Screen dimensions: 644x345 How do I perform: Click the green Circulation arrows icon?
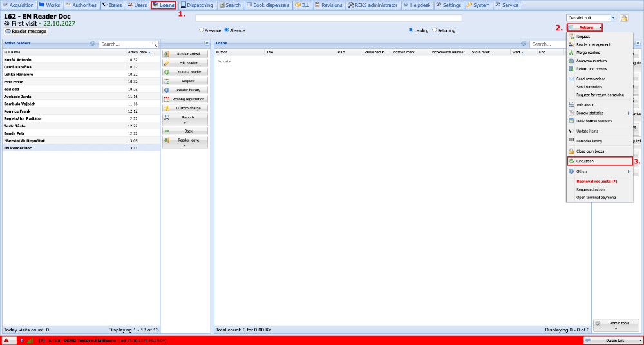click(x=571, y=162)
